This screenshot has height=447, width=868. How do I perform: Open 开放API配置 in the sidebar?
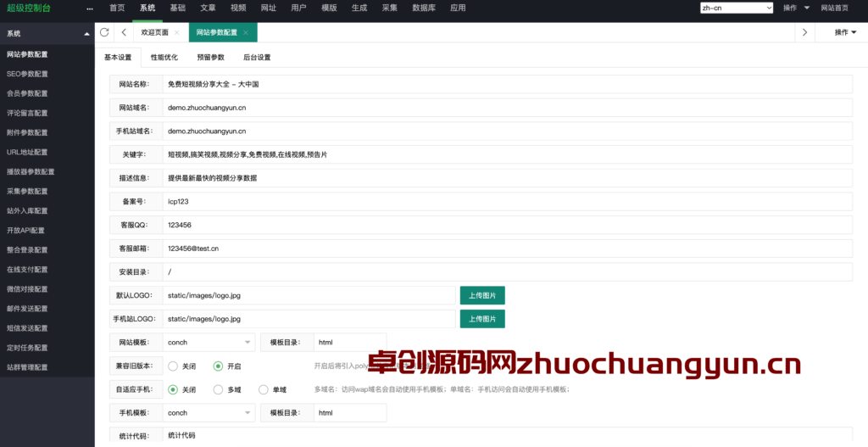pyautogui.click(x=26, y=231)
